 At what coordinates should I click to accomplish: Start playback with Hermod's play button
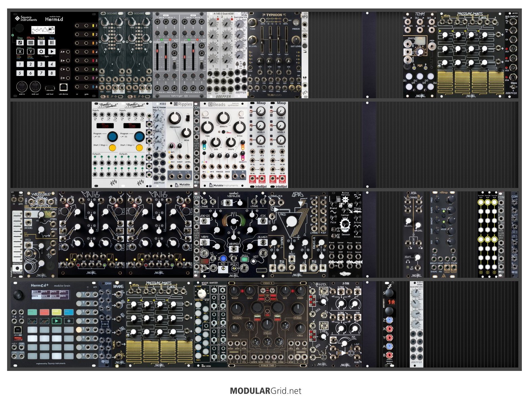point(52,52)
